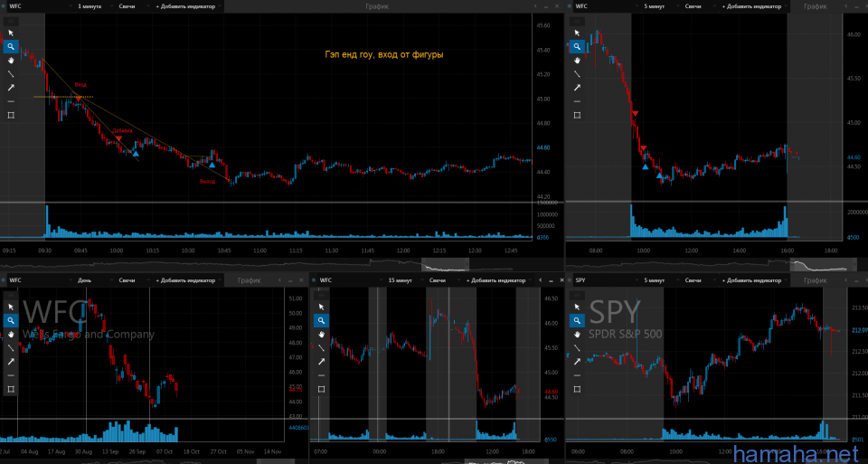Activate the zoom magnifier in WFC 15-minute chart

coord(321,320)
